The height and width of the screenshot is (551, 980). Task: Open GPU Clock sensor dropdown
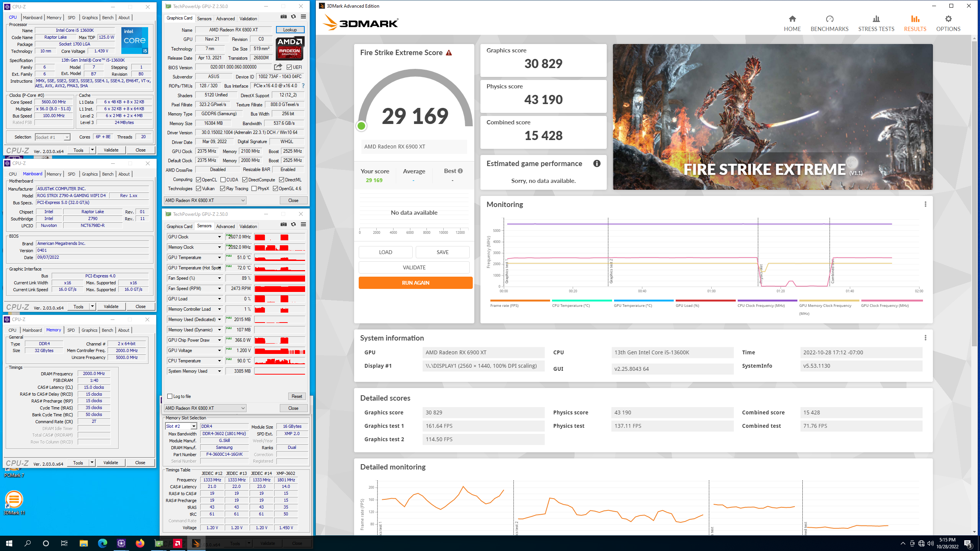tap(219, 237)
